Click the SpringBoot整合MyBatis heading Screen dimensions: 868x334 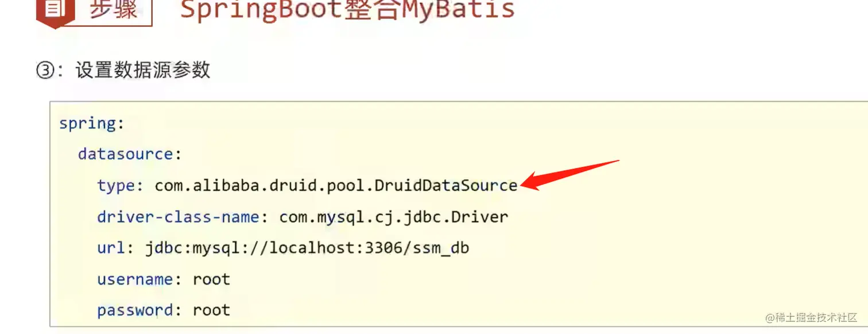[347, 10]
